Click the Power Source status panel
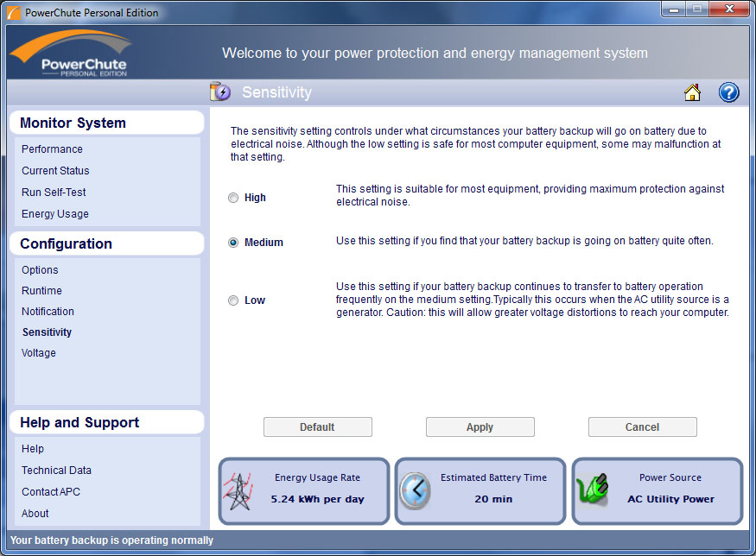The height and width of the screenshot is (556, 756). pyautogui.click(x=658, y=491)
